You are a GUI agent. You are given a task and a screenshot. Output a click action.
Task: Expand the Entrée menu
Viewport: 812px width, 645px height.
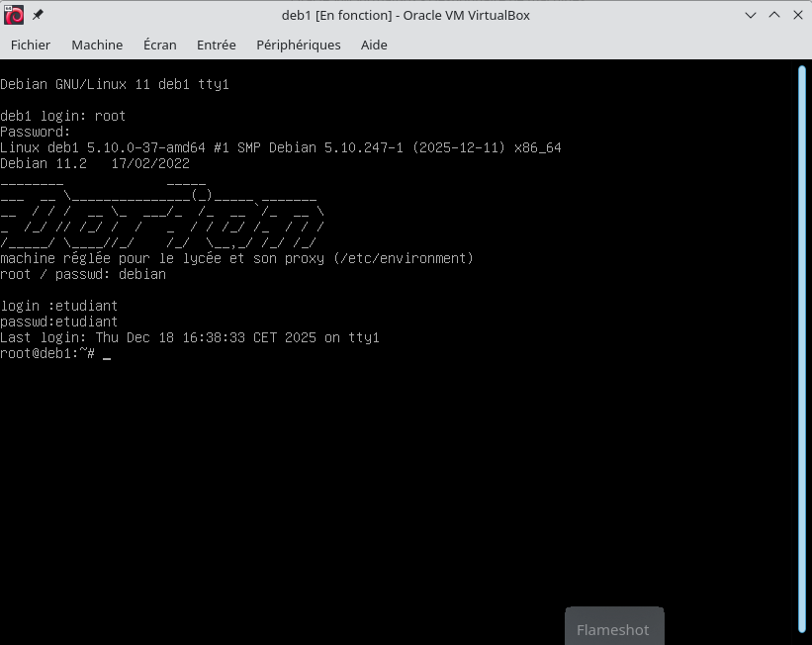coord(216,45)
